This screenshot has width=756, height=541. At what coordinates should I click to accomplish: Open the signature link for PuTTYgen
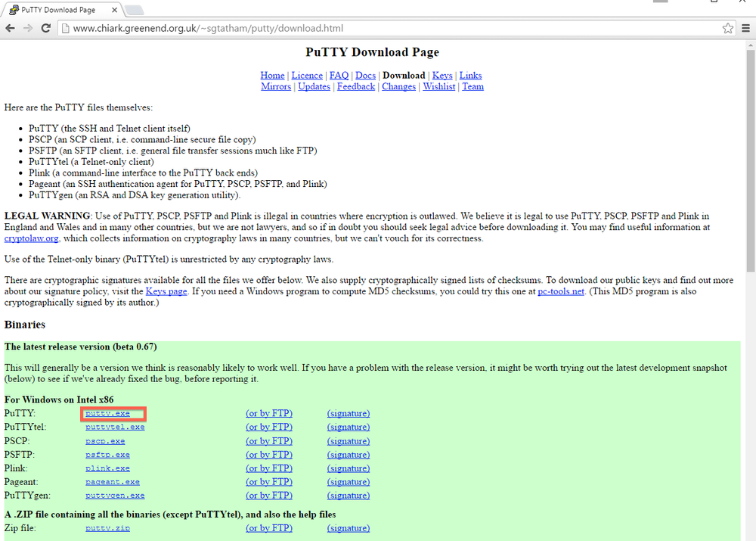tap(349, 495)
